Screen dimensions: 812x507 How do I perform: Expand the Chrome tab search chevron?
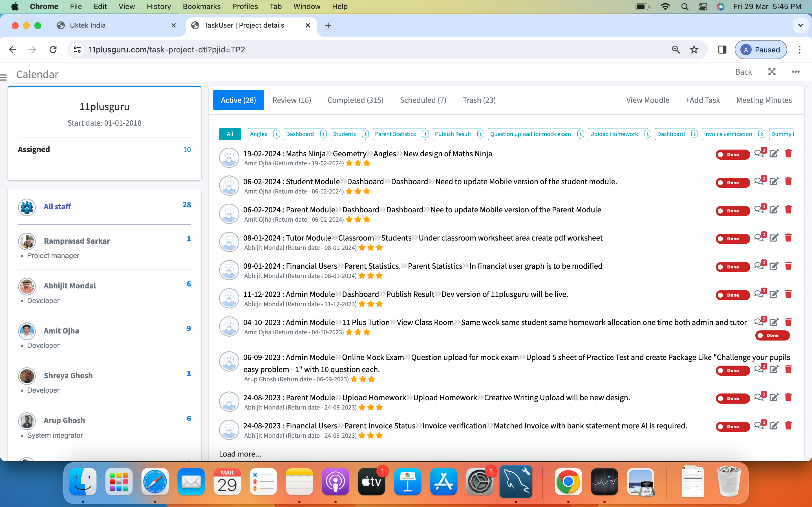point(800,25)
